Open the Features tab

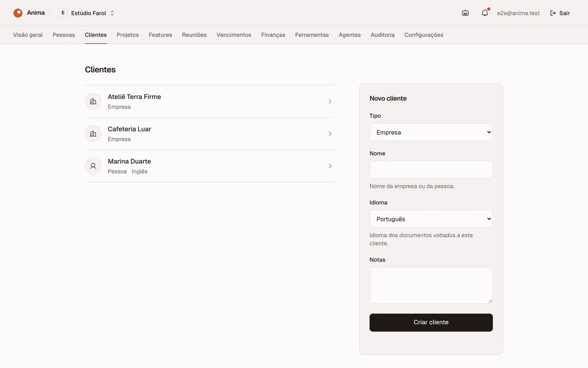point(160,35)
